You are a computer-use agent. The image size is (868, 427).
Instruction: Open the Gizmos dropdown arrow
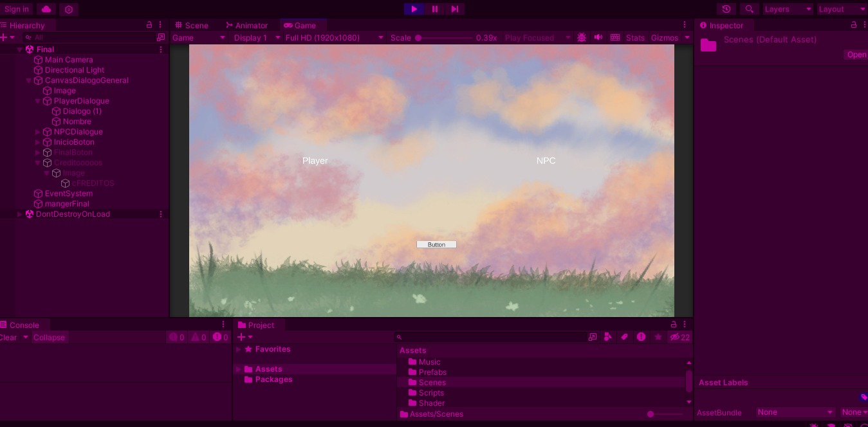pos(687,37)
